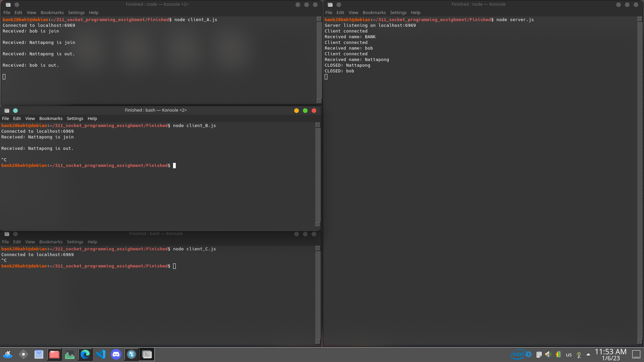644x362 pixels.
Task: Mute audio via the volume tray icon
Action: [x=548, y=354]
